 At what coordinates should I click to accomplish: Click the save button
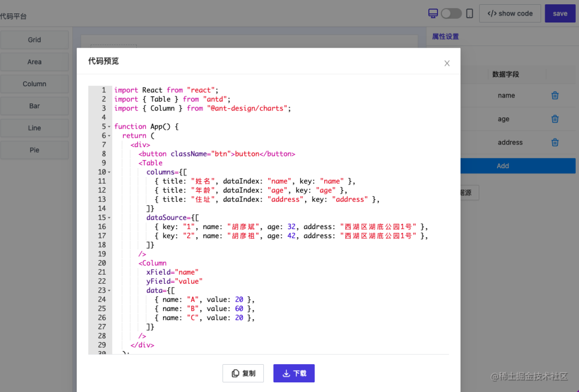point(560,13)
